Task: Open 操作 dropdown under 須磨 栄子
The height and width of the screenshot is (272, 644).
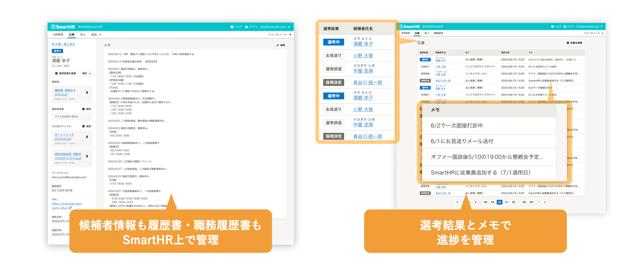Action: [x=86, y=73]
